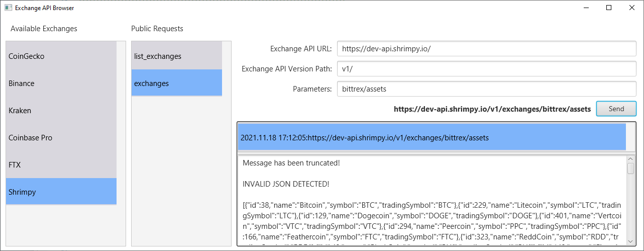Select CoinGecko in Available Exchanges
This screenshot has width=644, height=251.
pyautogui.click(x=61, y=56)
